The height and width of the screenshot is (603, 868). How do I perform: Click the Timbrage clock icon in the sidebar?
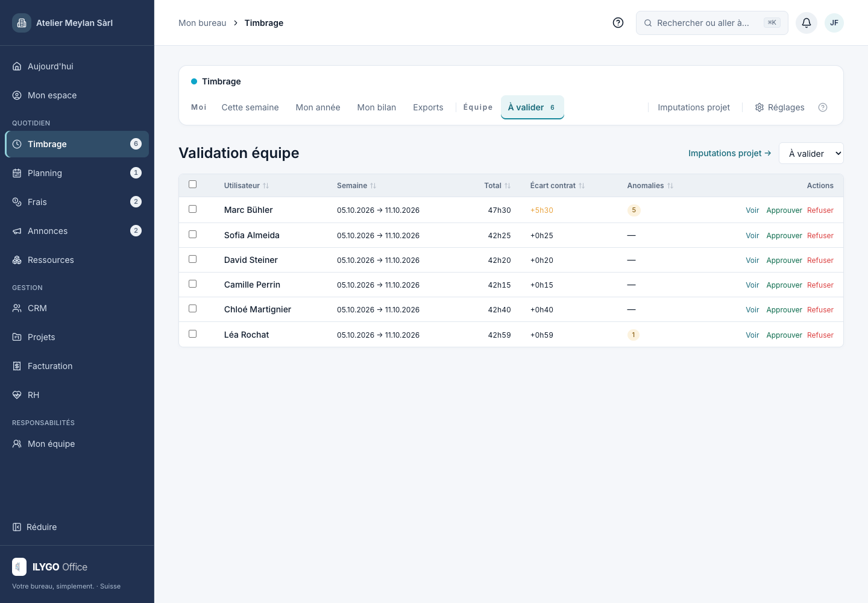pos(17,144)
